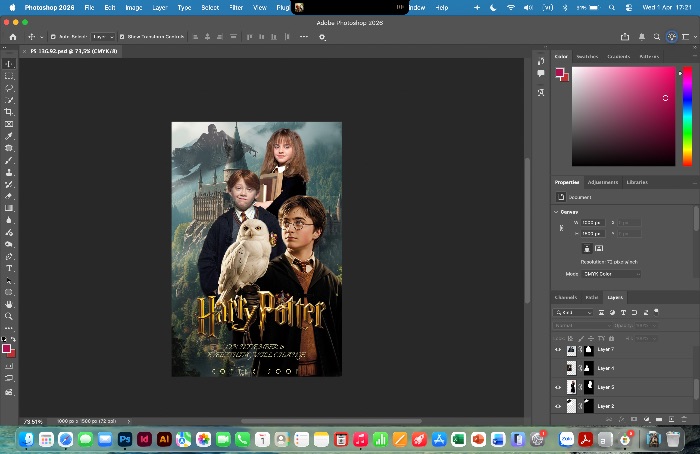The height and width of the screenshot is (454, 700).
Task: Click the Add layer mask icon
Action: pyautogui.click(x=634, y=420)
